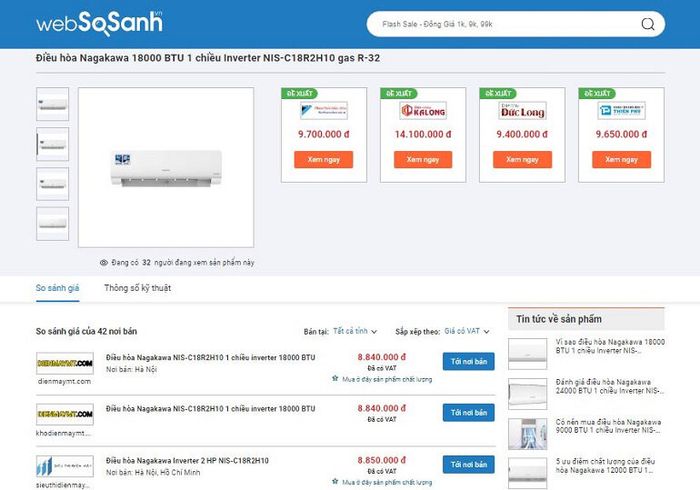Select first air conditioner thumbnail
The height and width of the screenshot is (490, 700).
[53, 104]
